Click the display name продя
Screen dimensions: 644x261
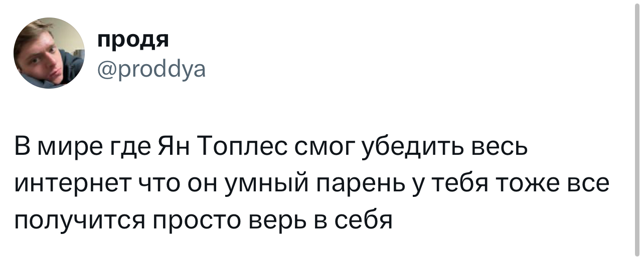(x=133, y=40)
